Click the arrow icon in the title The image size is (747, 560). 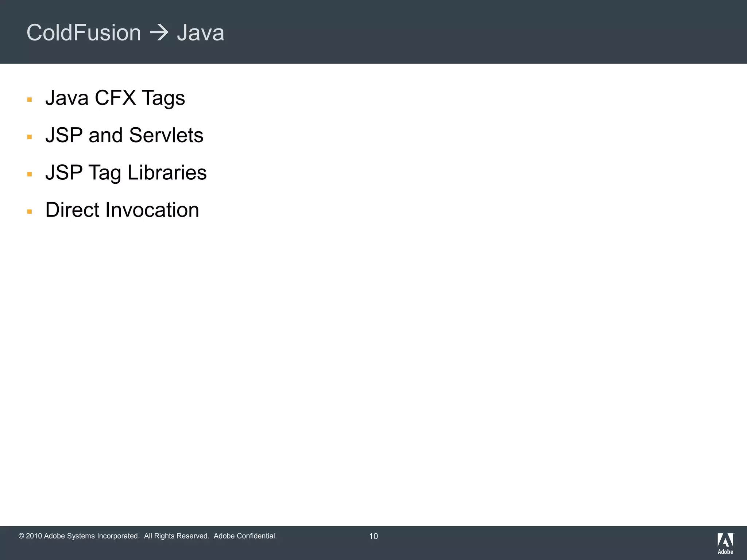(x=159, y=33)
